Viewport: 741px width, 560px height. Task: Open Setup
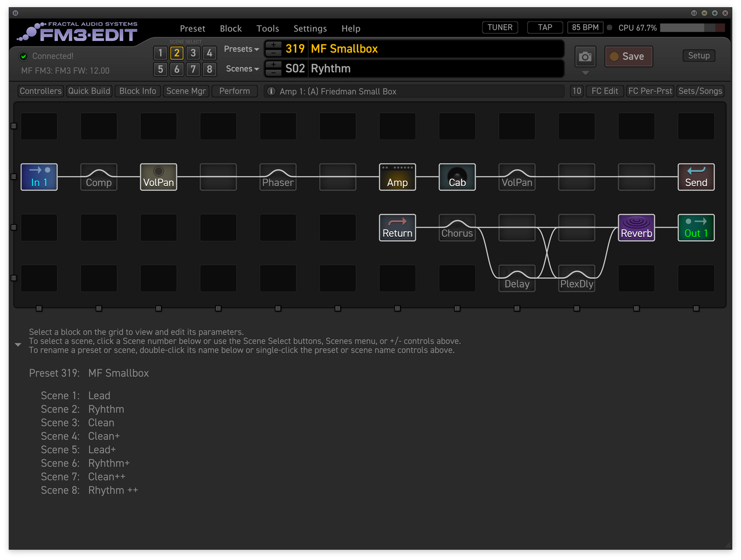click(x=699, y=55)
